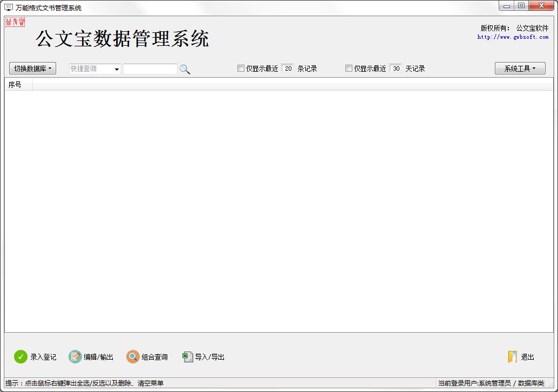Viewport: 558px width, 392px height.
Task: Click the record count field showing 20
Action: pos(288,68)
